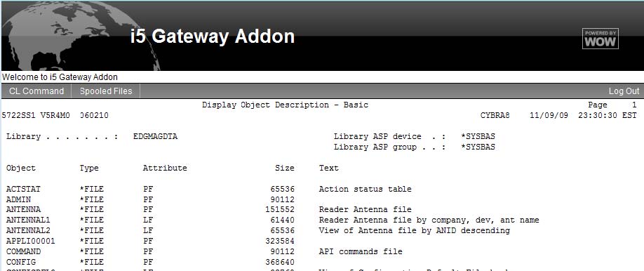Open the Spooled Files menu

[106, 91]
